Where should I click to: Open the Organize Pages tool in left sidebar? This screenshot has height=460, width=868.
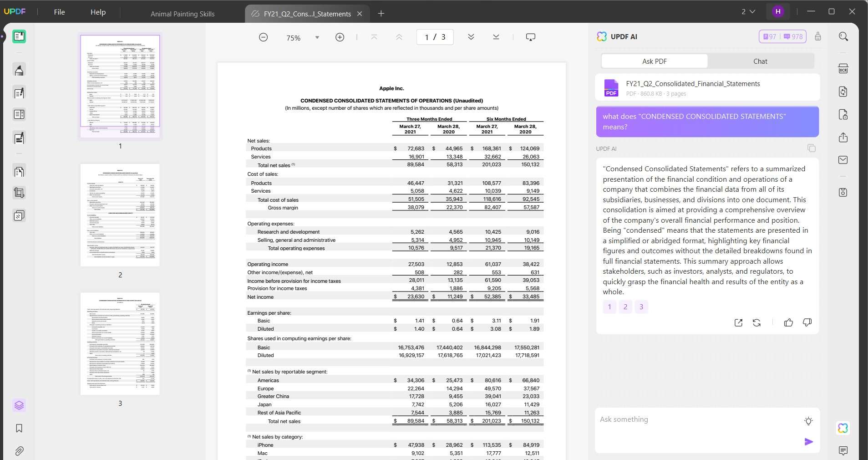pyautogui.click(x=19, y=114)
